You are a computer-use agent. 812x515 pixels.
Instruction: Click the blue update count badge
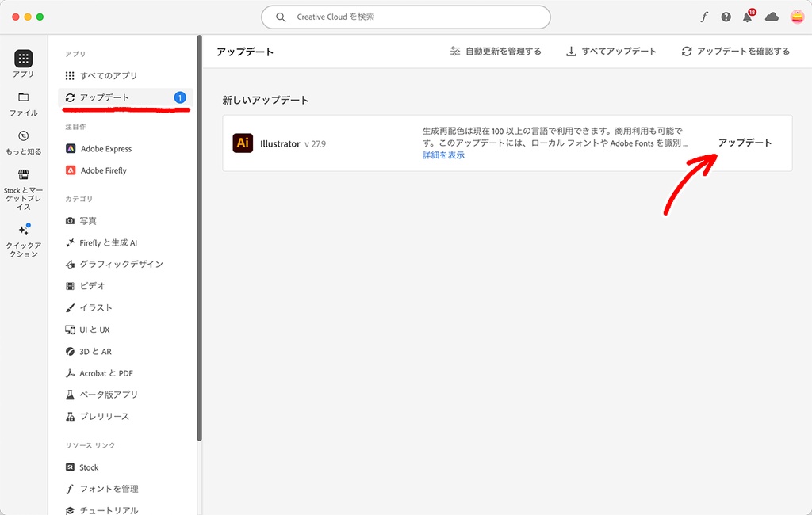[180, 97]
